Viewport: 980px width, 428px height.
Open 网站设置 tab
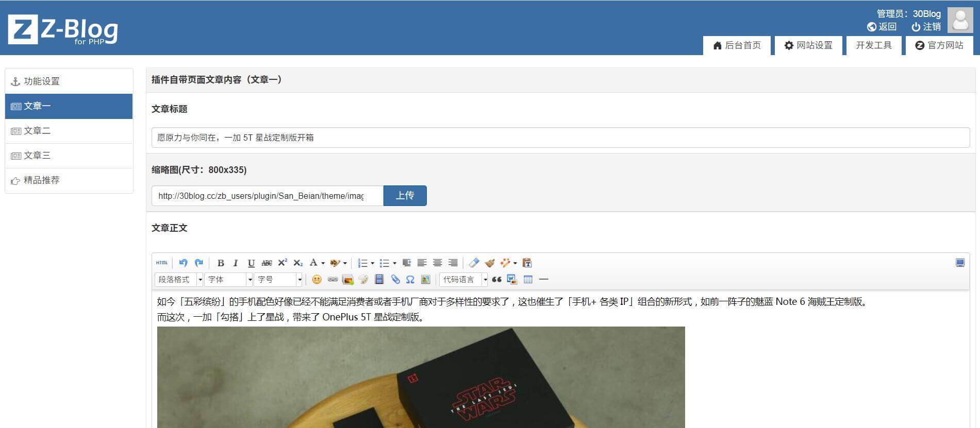808,45
